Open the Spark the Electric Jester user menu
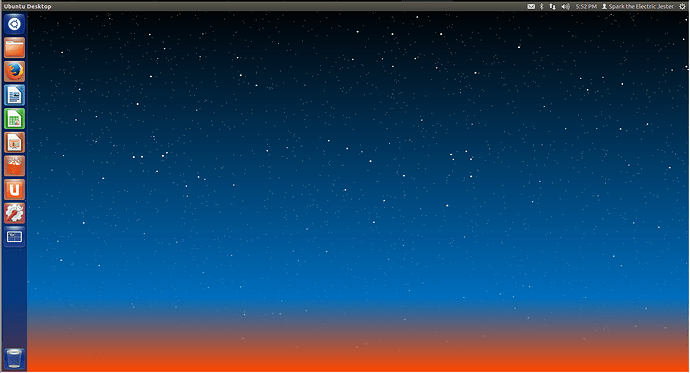This screenshot has width=690, height=373. tap(638, 7)
